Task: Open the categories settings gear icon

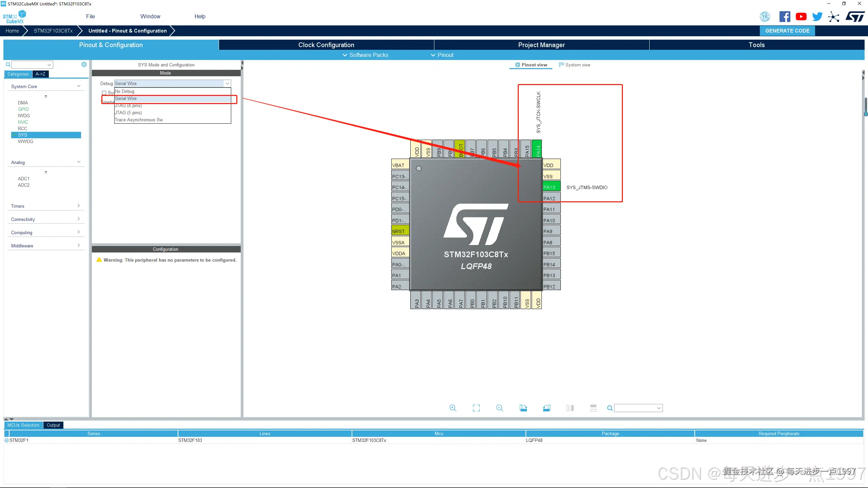Action: (84, 64)
